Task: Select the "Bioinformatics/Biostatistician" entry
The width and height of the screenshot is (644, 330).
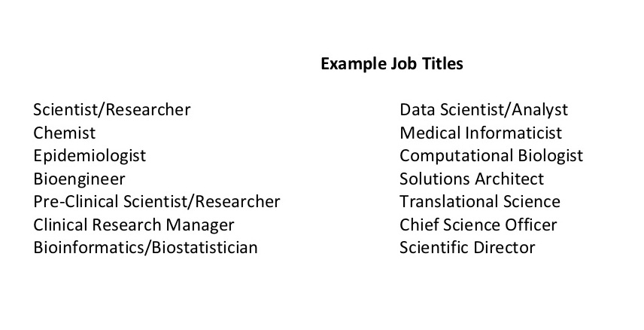Action: coord(145,247)
